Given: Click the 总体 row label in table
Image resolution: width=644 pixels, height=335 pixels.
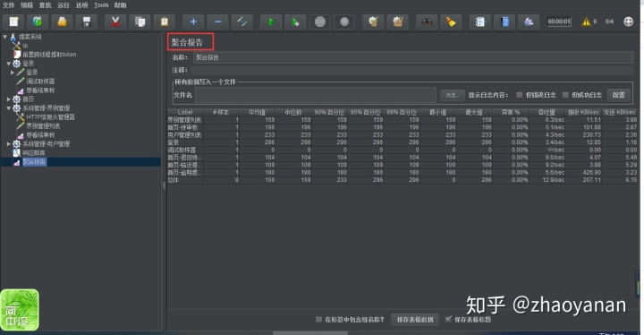Looking at the screenshot, I should pos(173,180).
